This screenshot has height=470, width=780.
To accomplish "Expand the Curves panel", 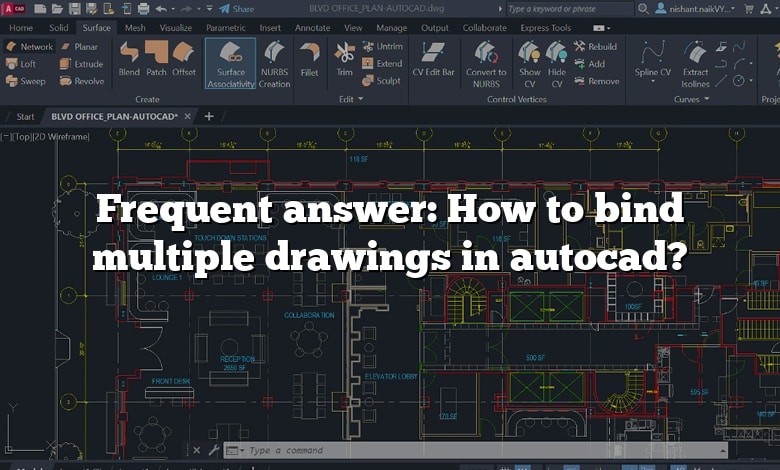I will click(x=691, y=99).
